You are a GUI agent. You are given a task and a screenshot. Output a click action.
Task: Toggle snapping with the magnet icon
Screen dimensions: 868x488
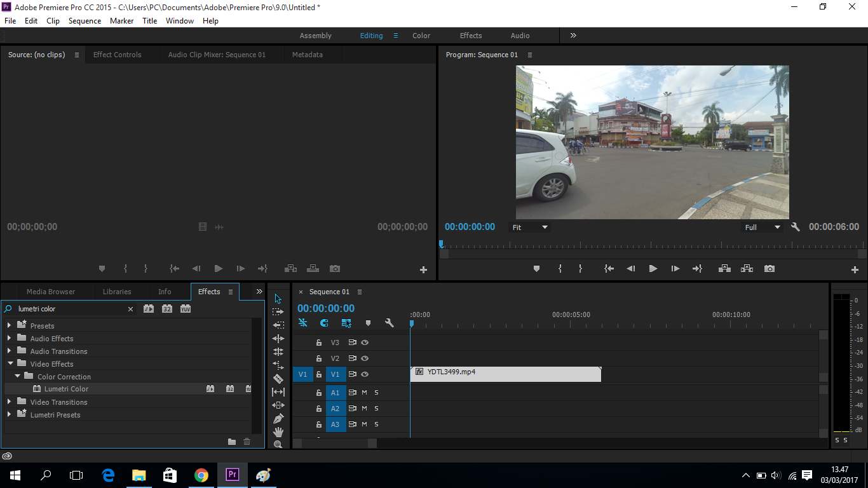pos(324,323)
